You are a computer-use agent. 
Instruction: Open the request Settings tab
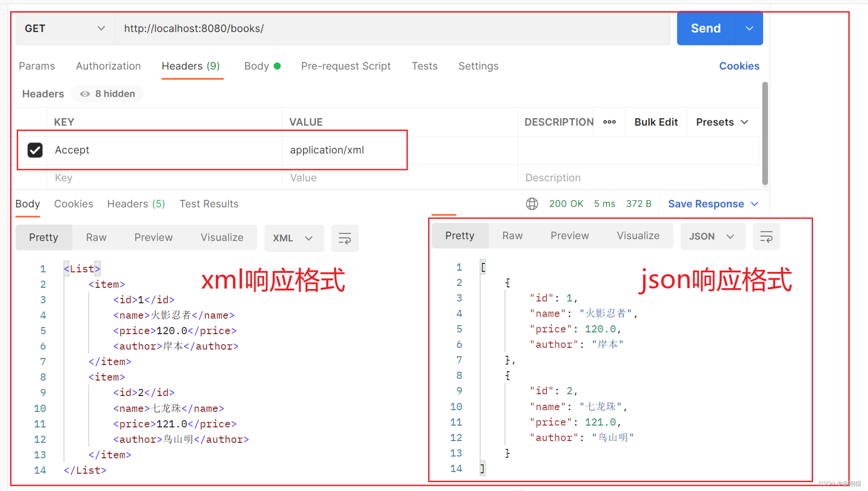478,66
